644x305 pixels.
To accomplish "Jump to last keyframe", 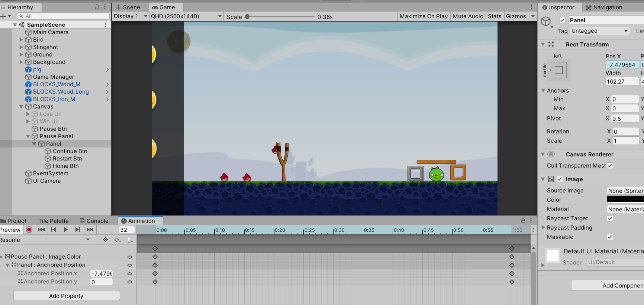I will (x=90, y=230).
